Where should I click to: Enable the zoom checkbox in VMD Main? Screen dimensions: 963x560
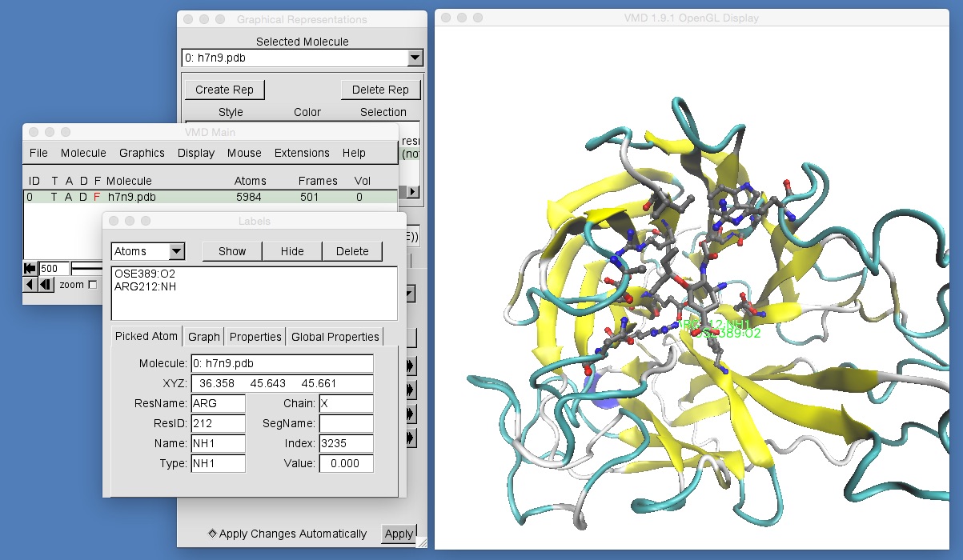(x=93, y=285)
